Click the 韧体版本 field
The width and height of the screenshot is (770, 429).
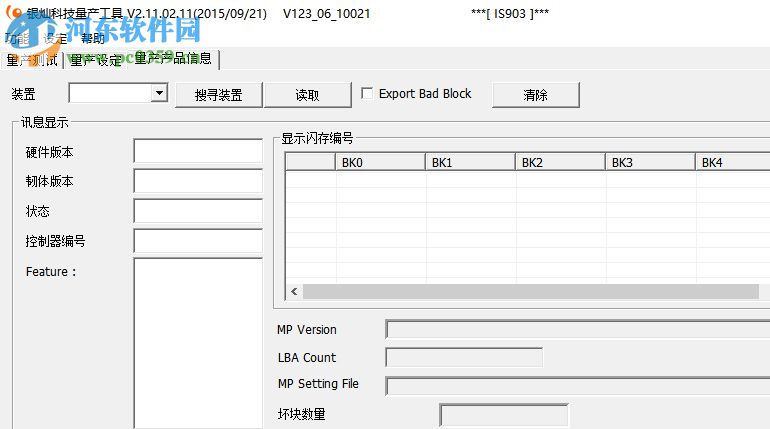point(198,181)
